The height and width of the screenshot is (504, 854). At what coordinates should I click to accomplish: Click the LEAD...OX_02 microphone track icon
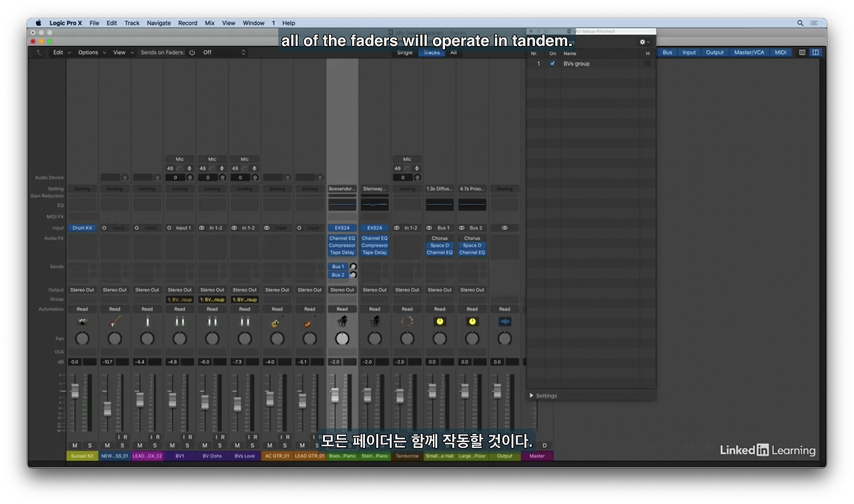point(147,322)
